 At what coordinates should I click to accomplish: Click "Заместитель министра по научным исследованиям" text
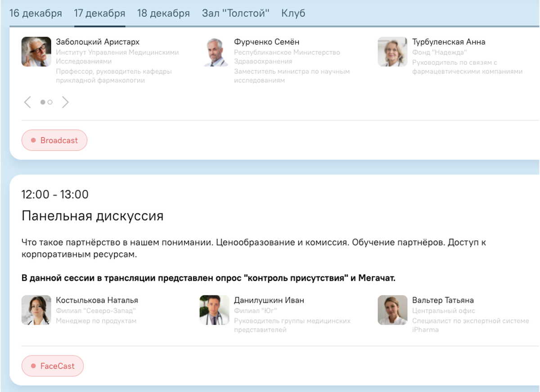point(292,76)
